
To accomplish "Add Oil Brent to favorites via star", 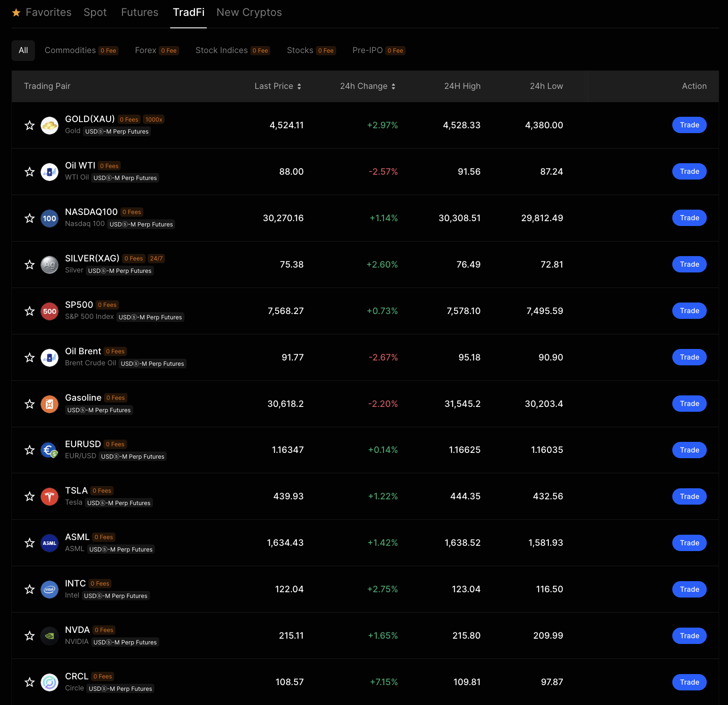I will point(30,358).
